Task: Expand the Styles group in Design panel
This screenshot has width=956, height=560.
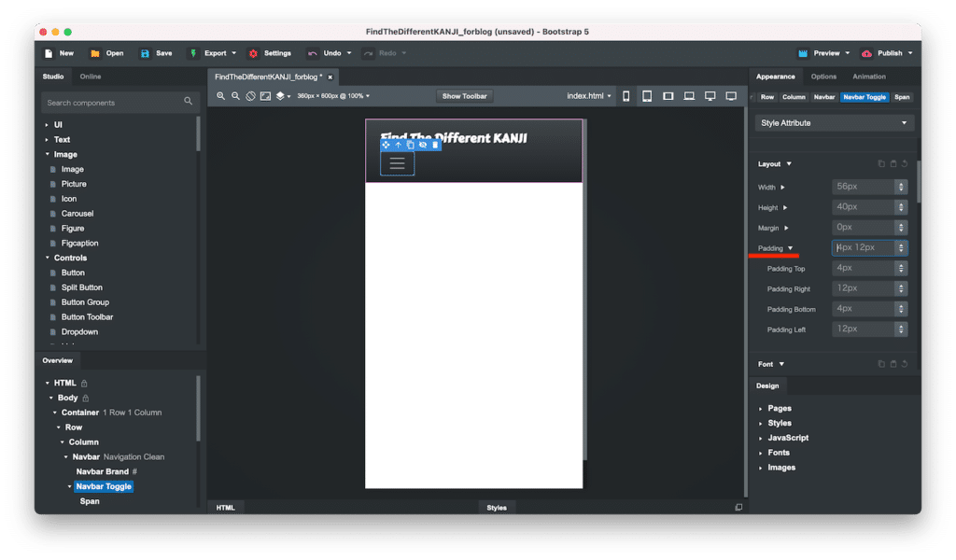Action: 779,423
